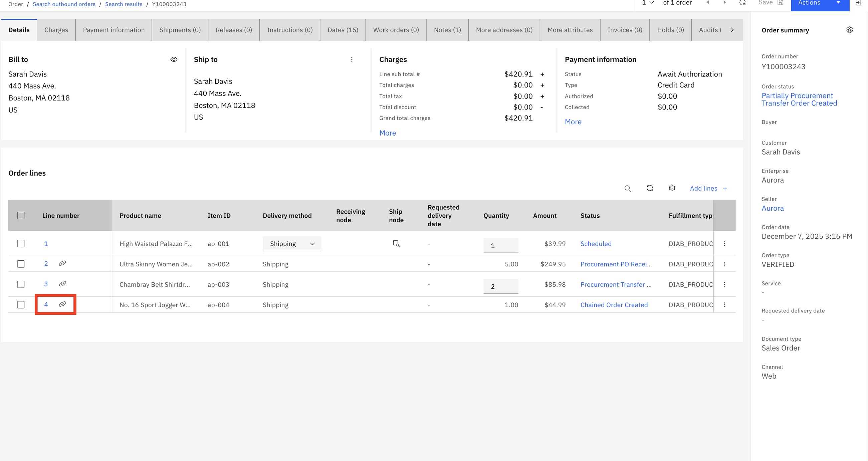Open Chained Order Created status link
Image resolution: width=868 pixels, height=461 pixels.
coord(614,305)
